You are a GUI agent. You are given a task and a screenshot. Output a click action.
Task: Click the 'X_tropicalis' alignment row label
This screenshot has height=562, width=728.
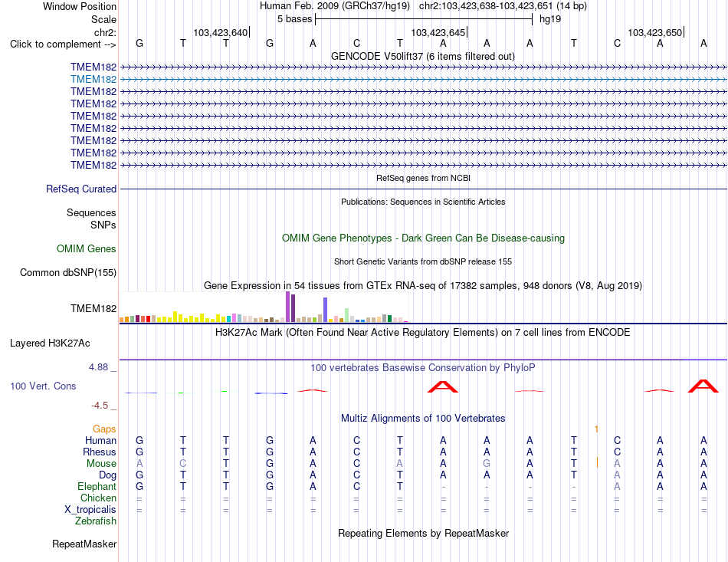[x=90, y=510]
